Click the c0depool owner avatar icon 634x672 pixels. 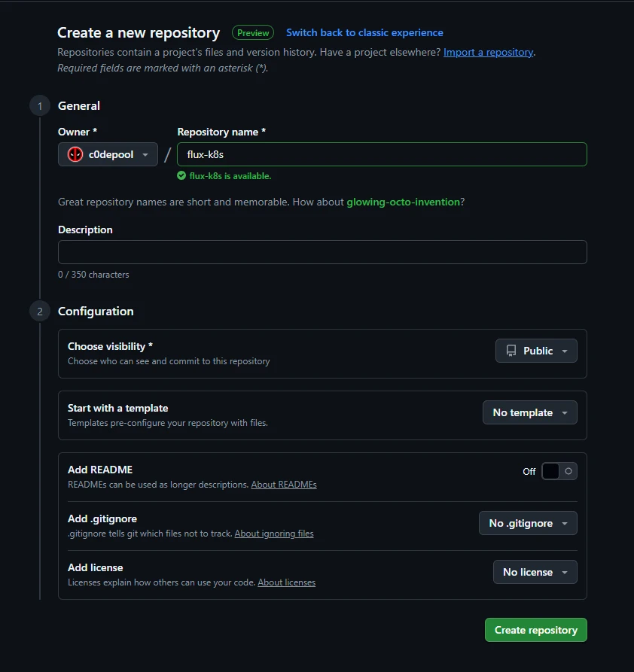coord(75,154)
